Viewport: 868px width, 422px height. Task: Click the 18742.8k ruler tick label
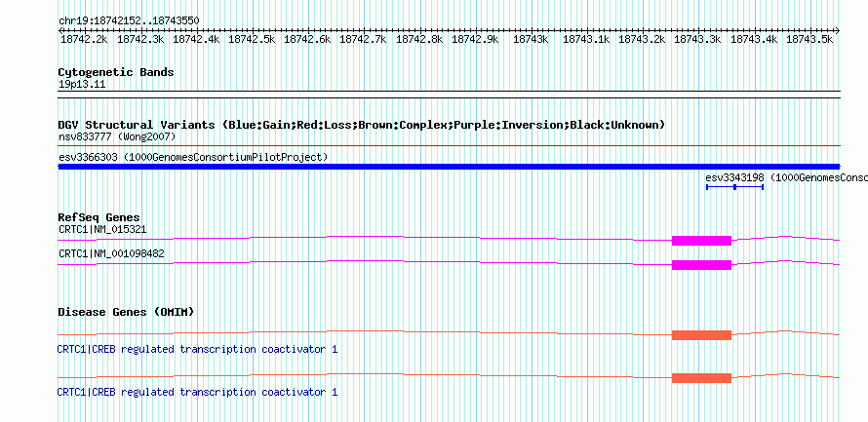pyautogui.click(x=419, y=39)
